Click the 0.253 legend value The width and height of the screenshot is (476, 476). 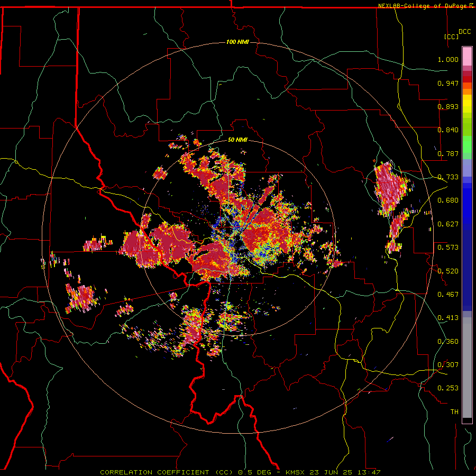point(448,388)
